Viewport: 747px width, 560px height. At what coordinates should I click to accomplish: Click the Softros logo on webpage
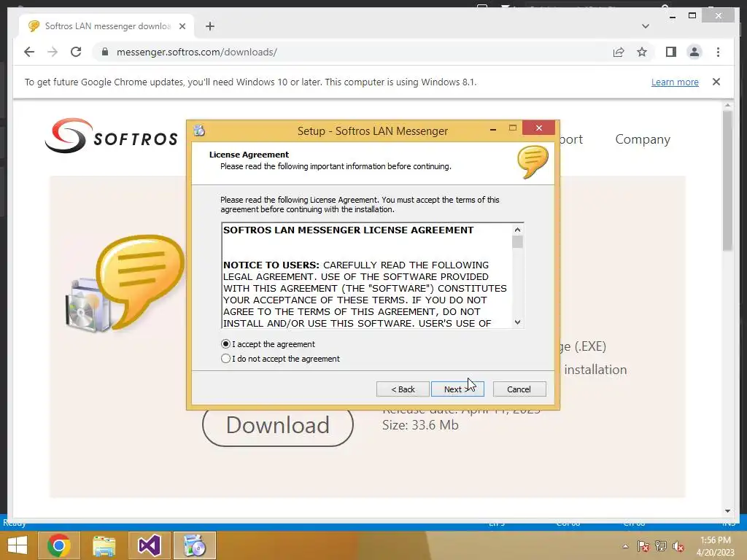112,136
